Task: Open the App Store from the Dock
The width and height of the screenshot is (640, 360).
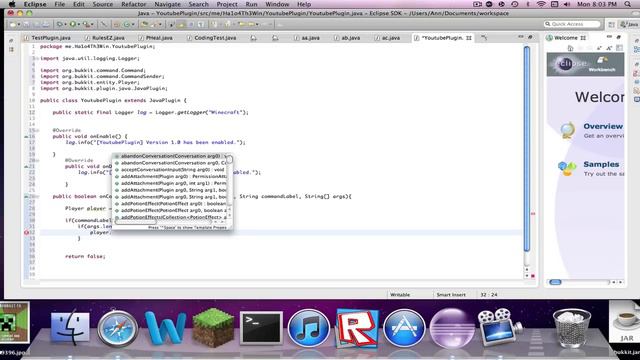Action: (x=404, y=328)
